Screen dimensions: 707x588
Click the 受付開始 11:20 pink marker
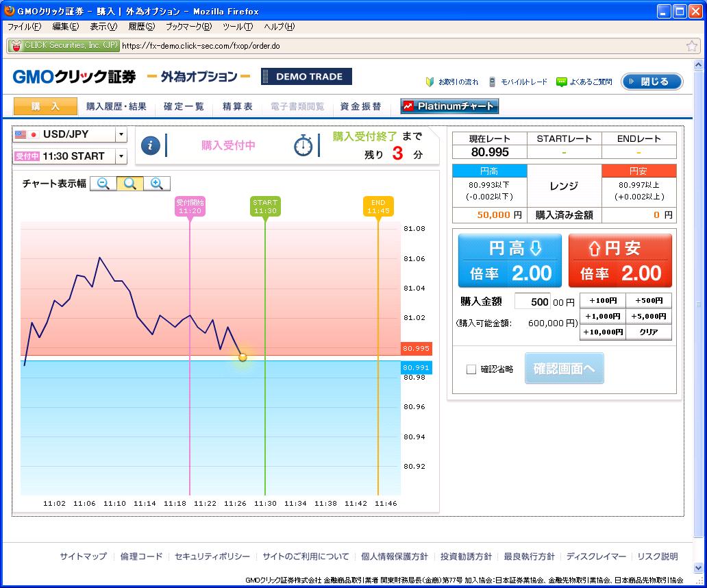click(190, 206)
